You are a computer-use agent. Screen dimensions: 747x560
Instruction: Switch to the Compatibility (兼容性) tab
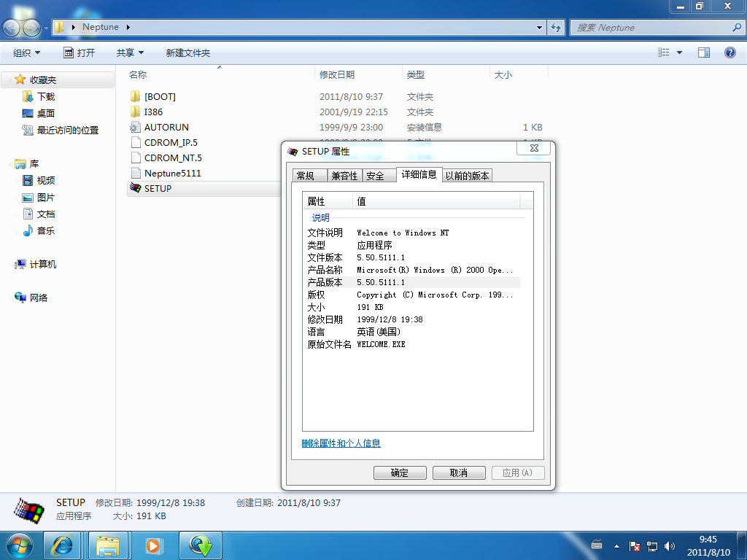345,176
